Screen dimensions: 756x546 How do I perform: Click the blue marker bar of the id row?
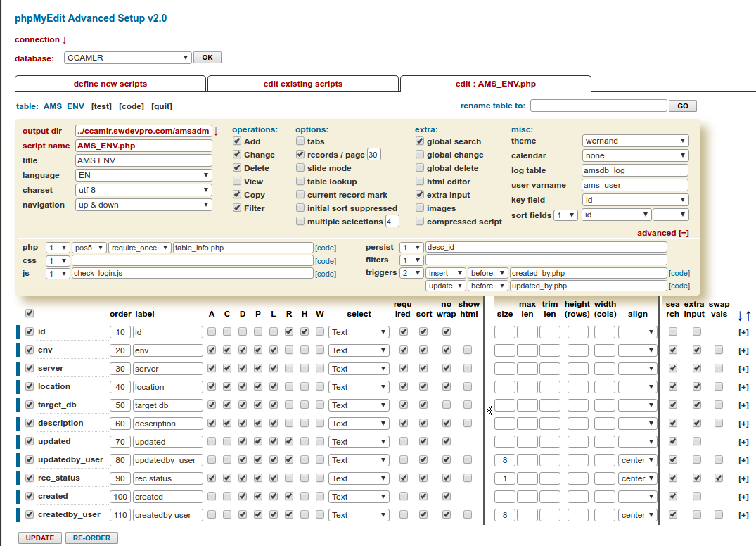18,331
